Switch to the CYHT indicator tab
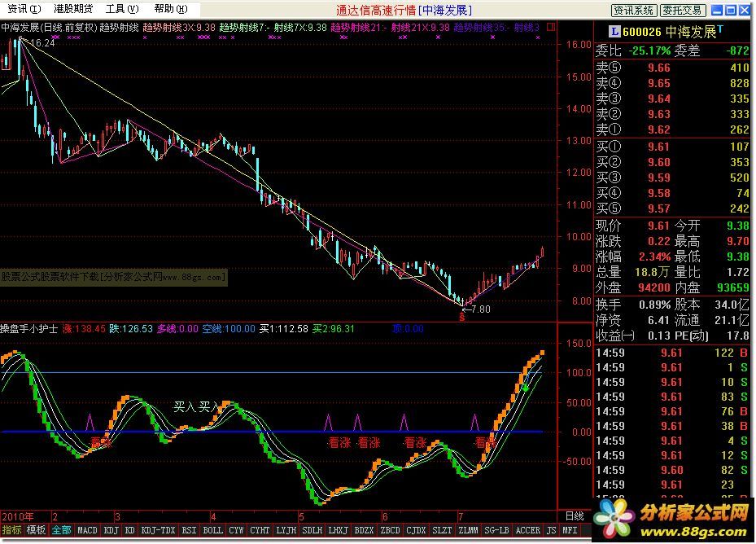The height and width of the screenshot is (544, 756). pyautogui.click(x=260, y=530)
